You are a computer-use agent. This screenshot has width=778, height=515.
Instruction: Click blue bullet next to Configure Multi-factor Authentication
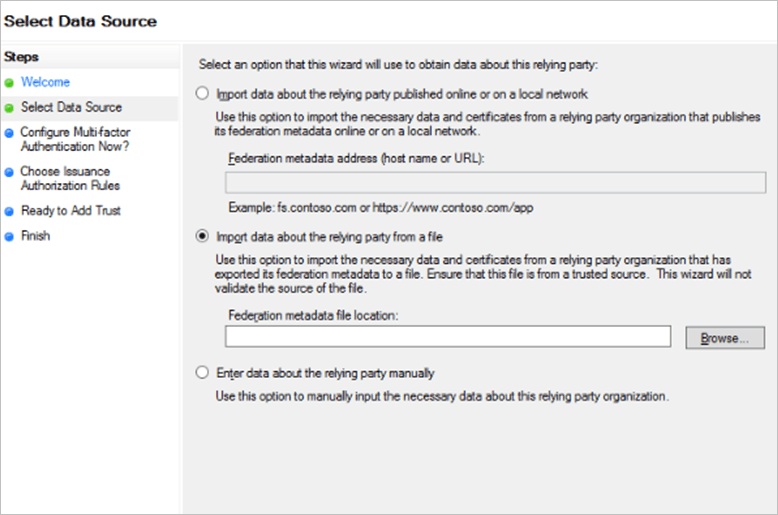click(9, 133)
